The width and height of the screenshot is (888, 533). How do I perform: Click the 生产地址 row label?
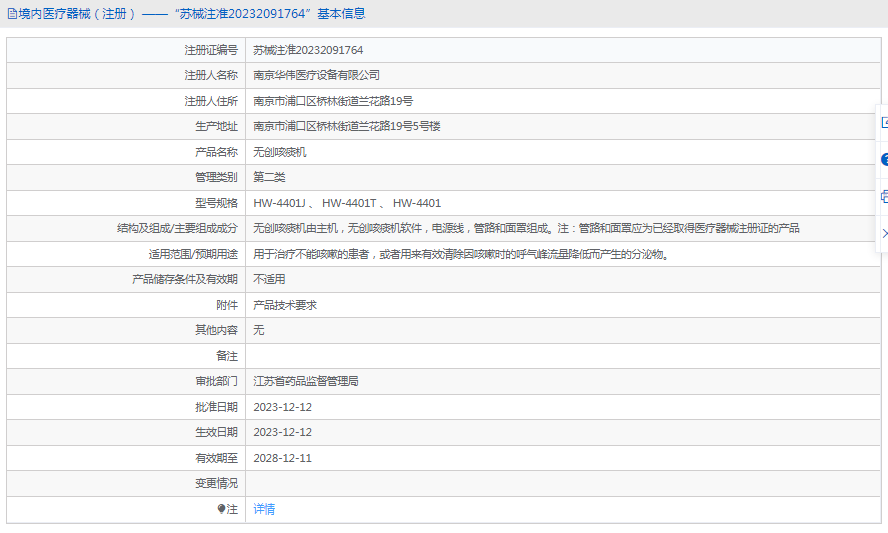216,126
